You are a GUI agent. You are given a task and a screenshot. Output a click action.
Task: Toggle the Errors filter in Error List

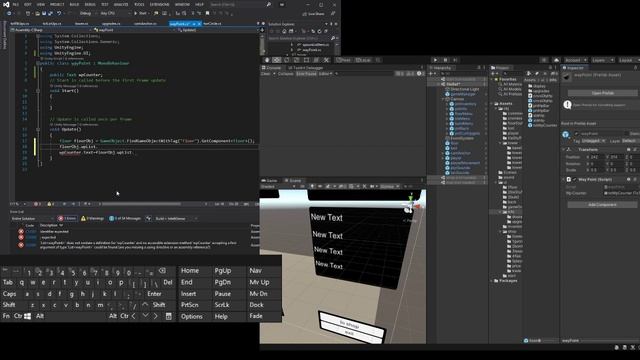click(67, 218)
